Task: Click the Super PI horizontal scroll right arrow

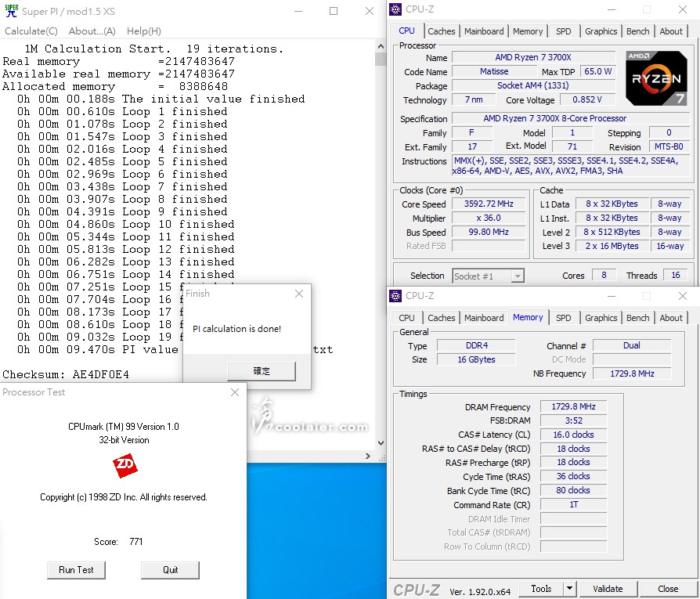Action: pyautogui.click(x=368, y=456)
